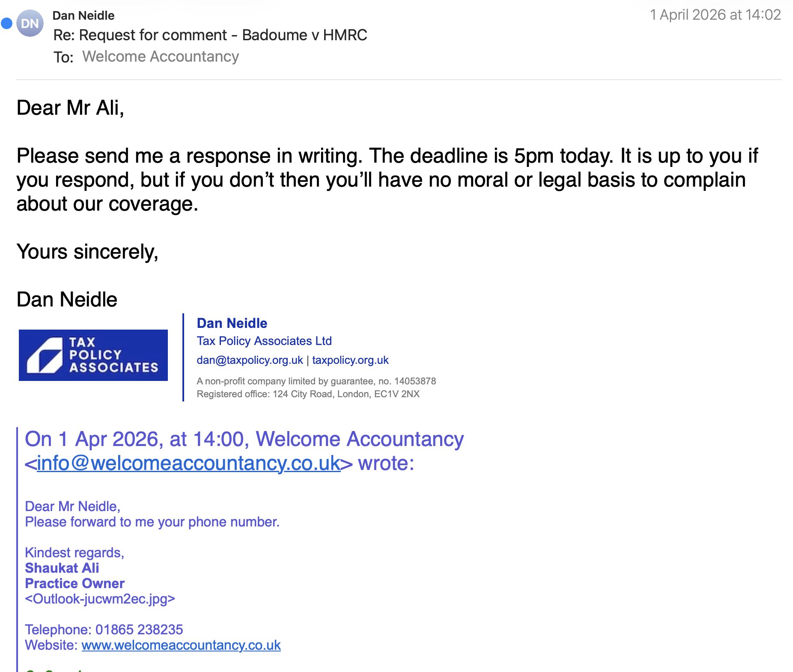
Task: Click Shaukat Ali in the quoted reply
Action: pyautogui.click(x=62, y=568)
